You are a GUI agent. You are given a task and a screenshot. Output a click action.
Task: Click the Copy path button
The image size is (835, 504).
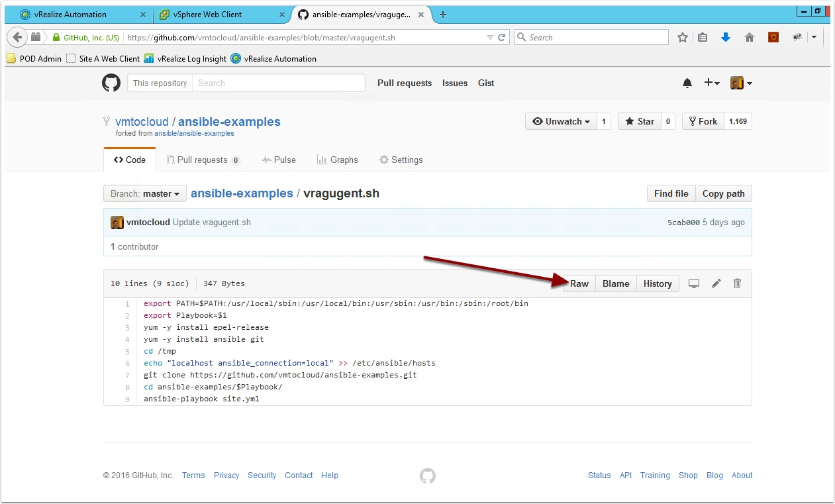pyautogui.click(x=723, y=193)
